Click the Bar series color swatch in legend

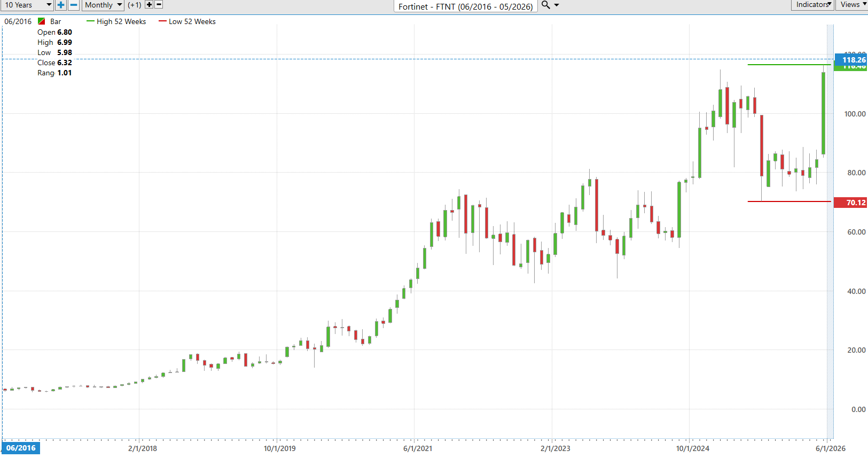tap(41, 21)
